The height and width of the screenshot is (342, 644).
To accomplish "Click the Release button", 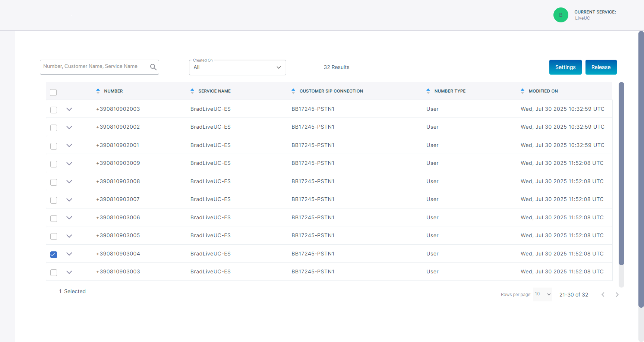I will point(601,67).
